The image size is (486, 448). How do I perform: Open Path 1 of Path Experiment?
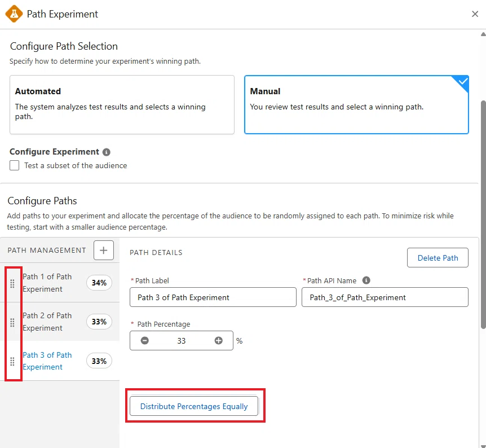[x=47, y=283]
